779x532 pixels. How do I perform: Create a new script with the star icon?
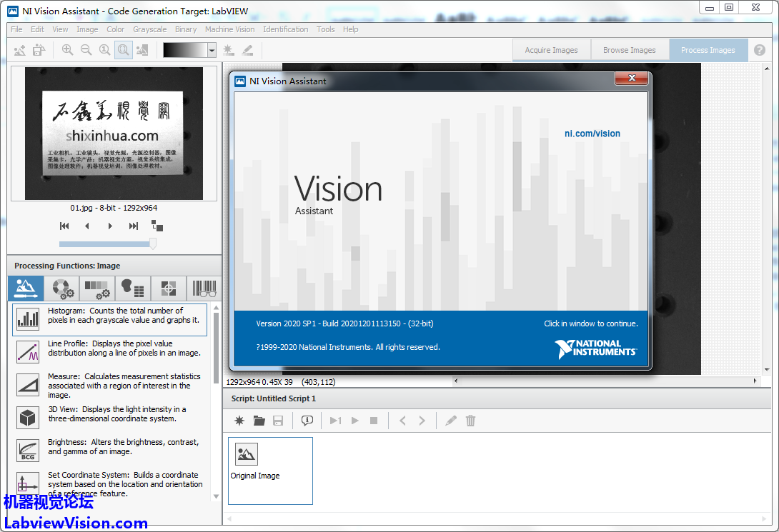(239, 421)
